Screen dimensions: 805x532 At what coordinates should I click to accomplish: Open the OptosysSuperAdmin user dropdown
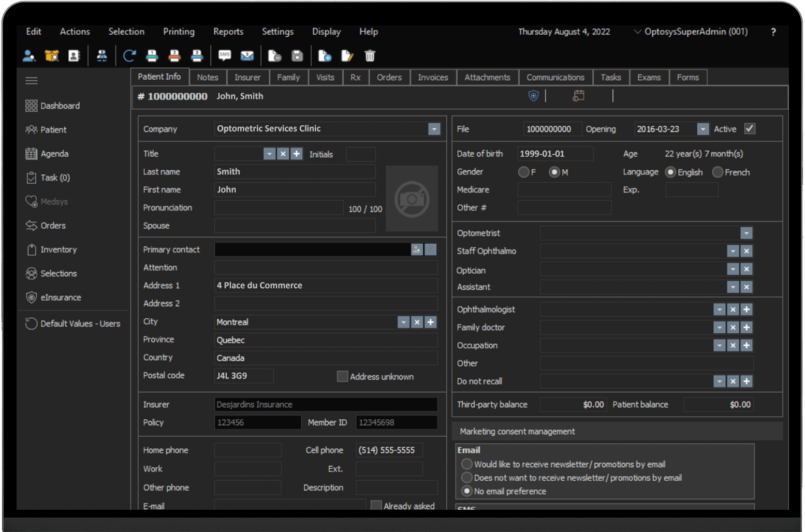click(x=691, y=32)
